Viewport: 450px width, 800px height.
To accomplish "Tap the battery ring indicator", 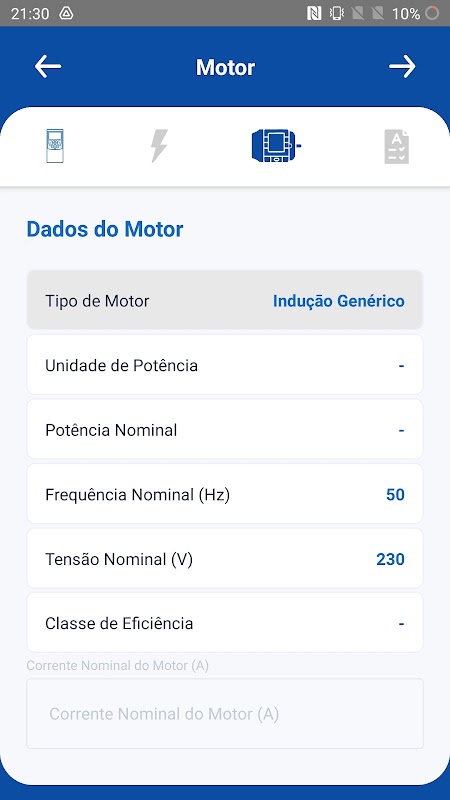I will (x=432, y=13).
